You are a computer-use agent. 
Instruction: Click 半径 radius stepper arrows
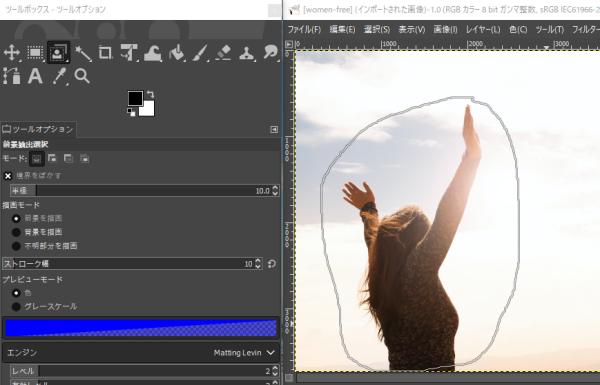(x=275, y=191)
